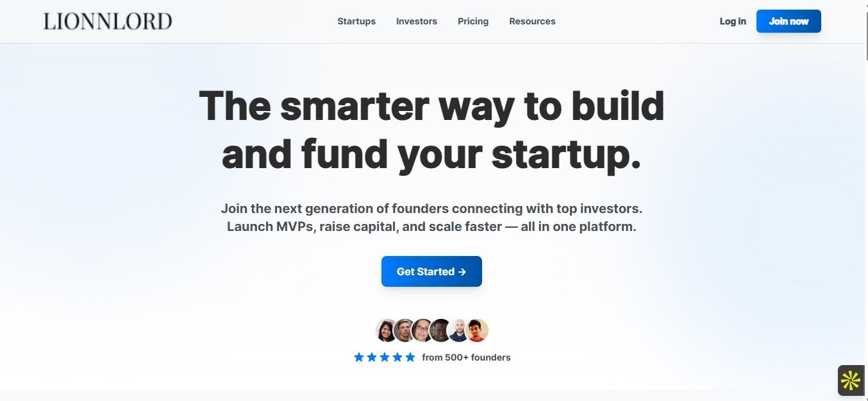The height and width of the screenshot is (401, 868).
Task: Click the fifth blue rating star
Action: coord(410,357)
